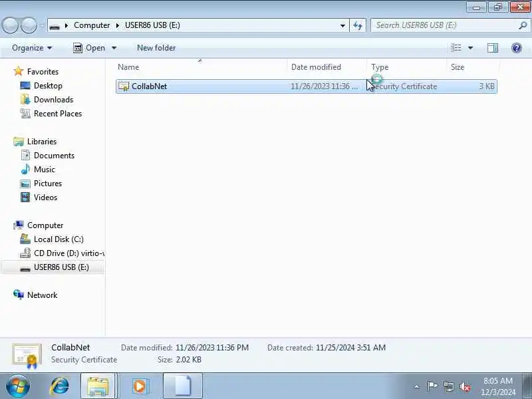This screenshot has width=532, height=399.
Task: Open the Videos library
Action: tap(45, 197)
